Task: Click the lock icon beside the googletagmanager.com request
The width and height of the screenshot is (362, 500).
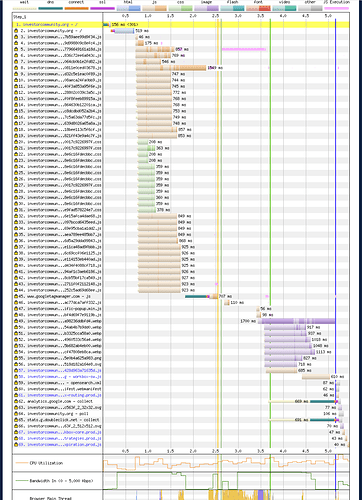Action: tap(16, 296)
